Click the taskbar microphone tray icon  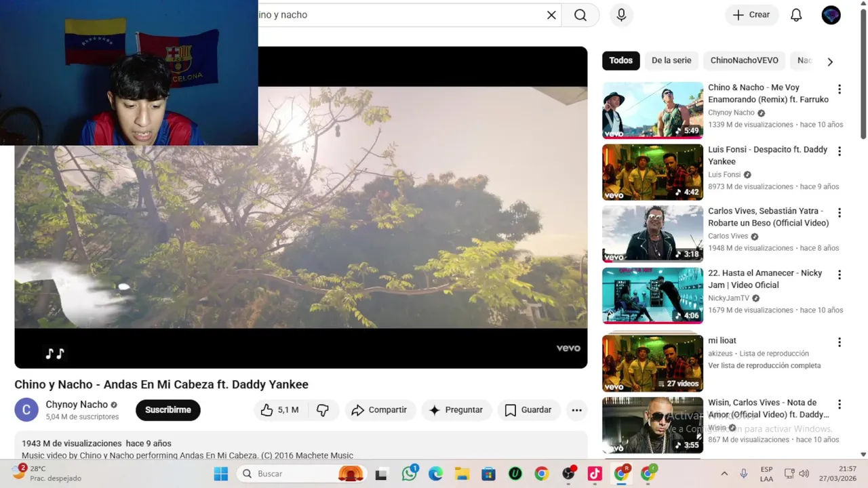click(x=744, y=474)
